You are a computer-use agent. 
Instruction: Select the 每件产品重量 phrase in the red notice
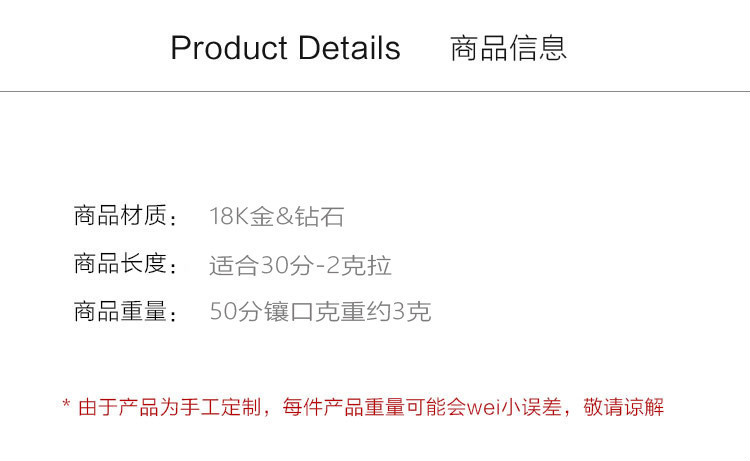(x=343, y=407)
